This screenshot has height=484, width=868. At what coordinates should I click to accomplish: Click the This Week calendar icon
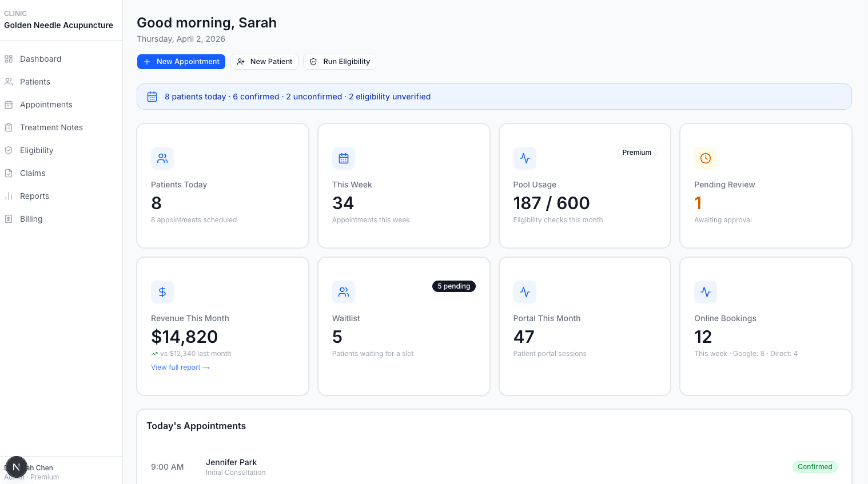(x=343, y=158)
